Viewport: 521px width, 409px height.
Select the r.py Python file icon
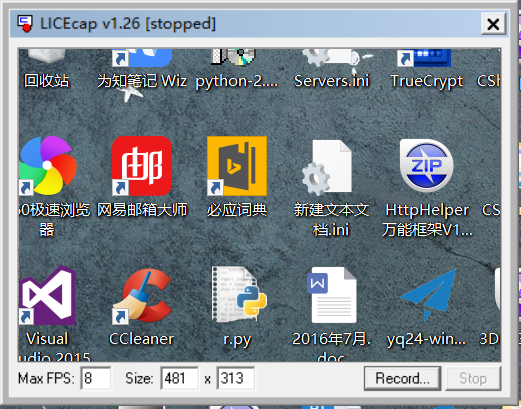click(239, 294)
